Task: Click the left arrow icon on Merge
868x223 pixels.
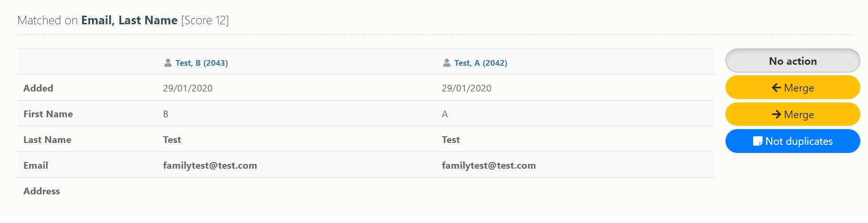Action: point(776,88)
